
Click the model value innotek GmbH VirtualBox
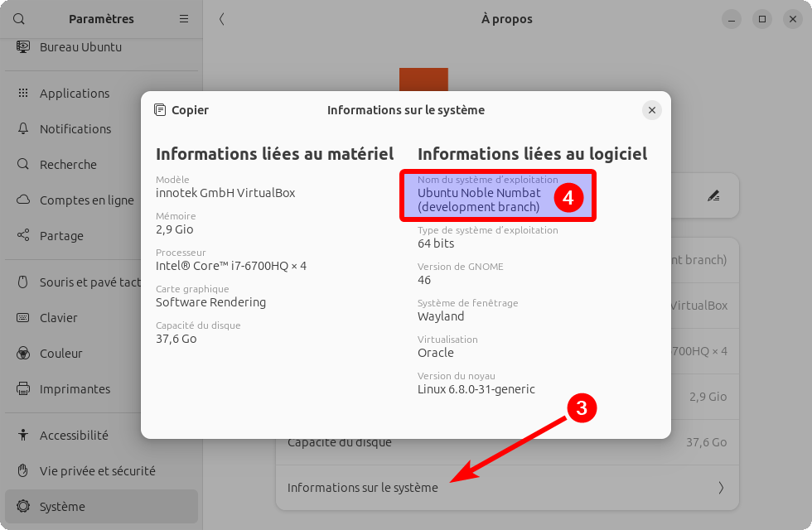[225, 193]
